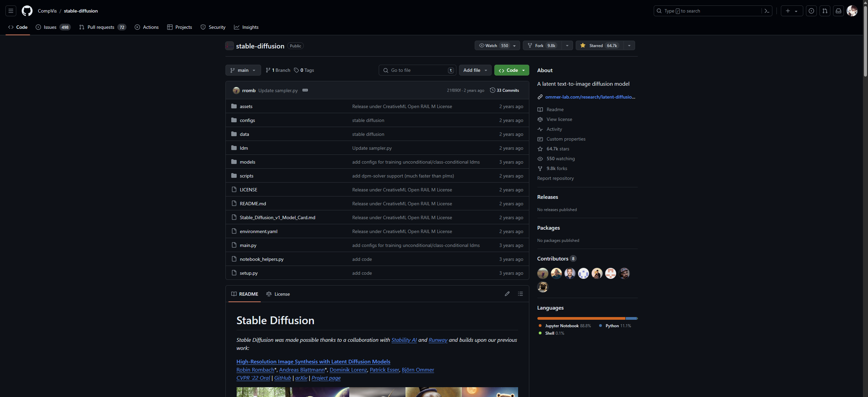The width and height of the screenshot is (868, 397).
Task: Open the rromb author avatar
Action: (x=236, y=90)
